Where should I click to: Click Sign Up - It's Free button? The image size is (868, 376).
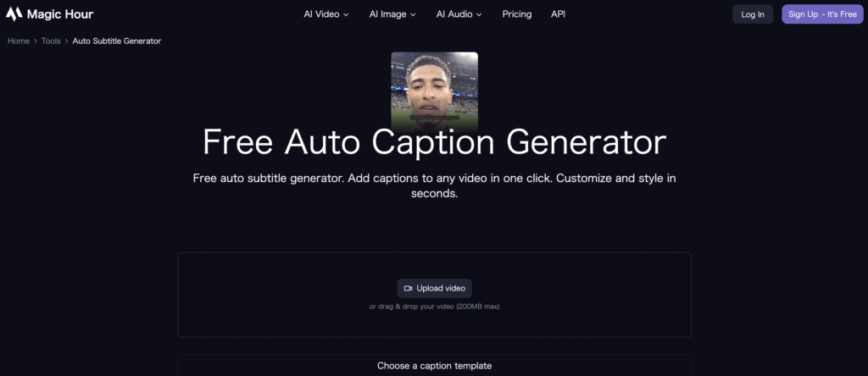[822, 14]
